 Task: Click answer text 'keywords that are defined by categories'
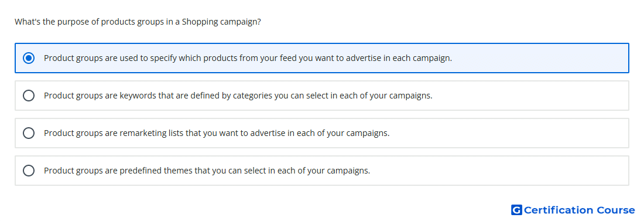coord(196,96)
